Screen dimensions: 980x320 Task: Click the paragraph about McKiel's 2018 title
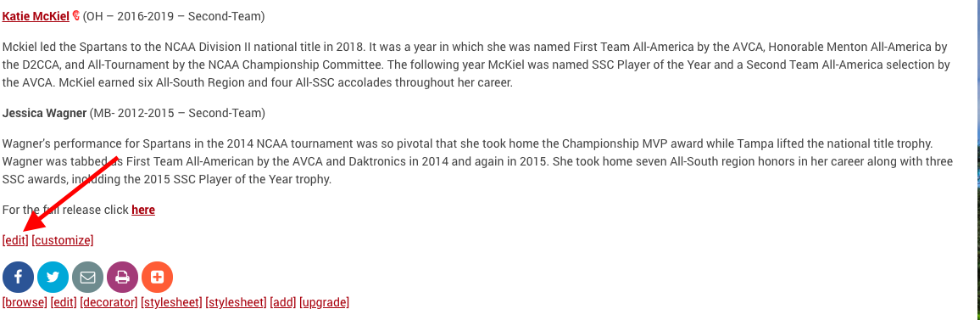(x=476, y=65)
